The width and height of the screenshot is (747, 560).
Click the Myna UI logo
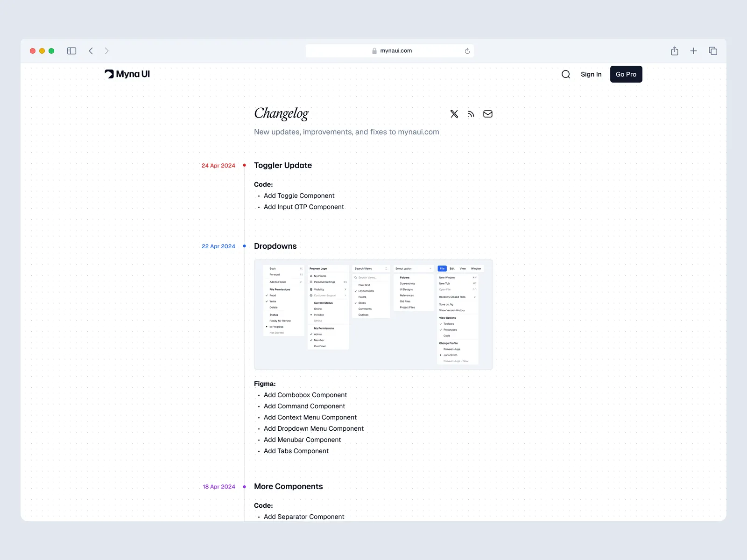[127, 74]
